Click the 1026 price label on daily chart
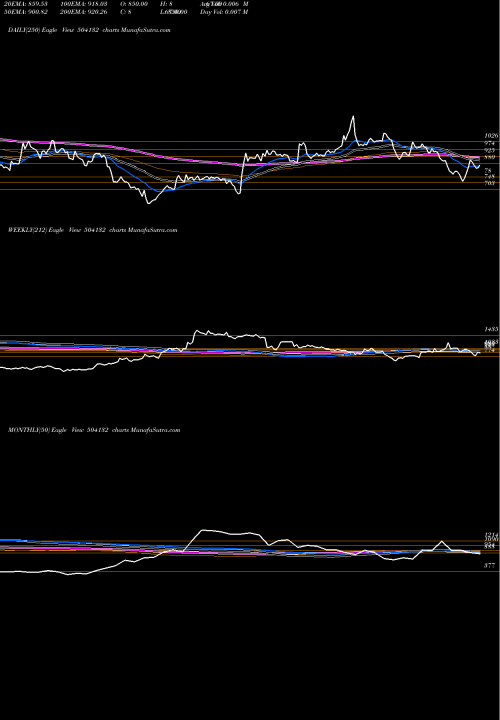The width and height of the screenshot is (500, 720). 491,136
